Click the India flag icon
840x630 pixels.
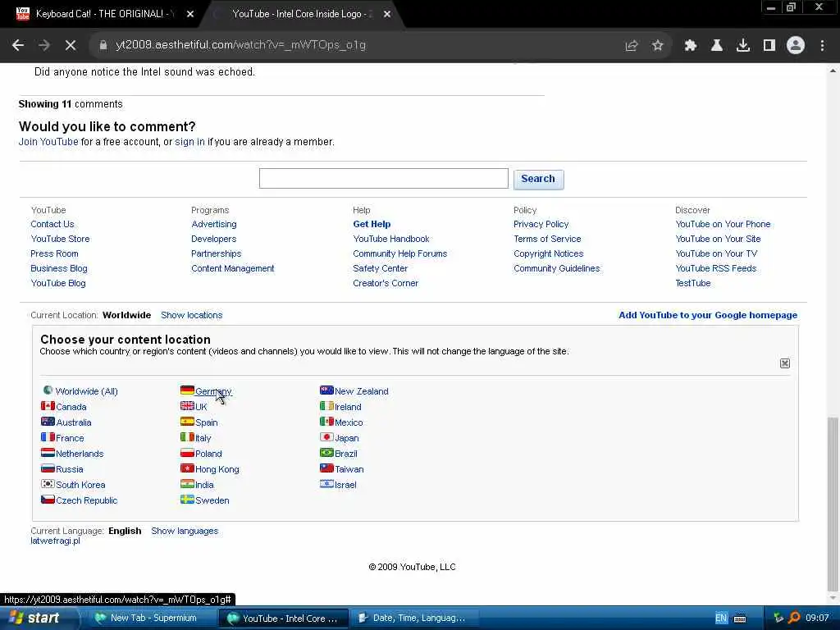187,484
